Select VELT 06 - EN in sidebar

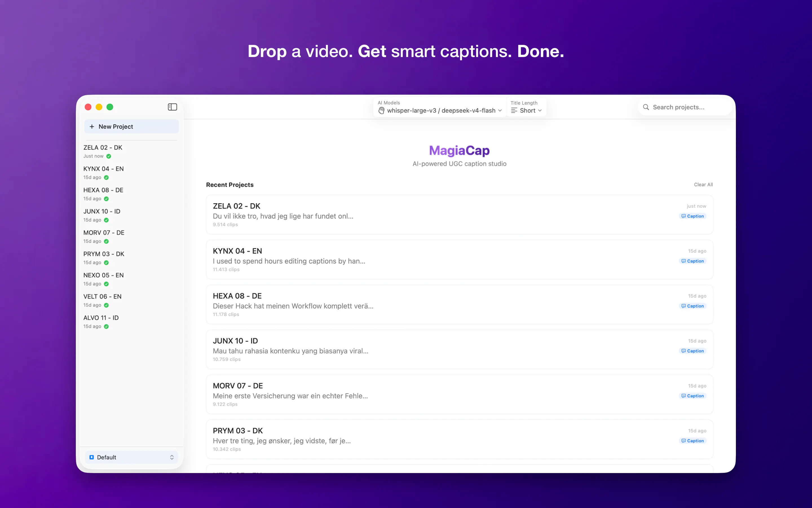click(x=131, y=300)
